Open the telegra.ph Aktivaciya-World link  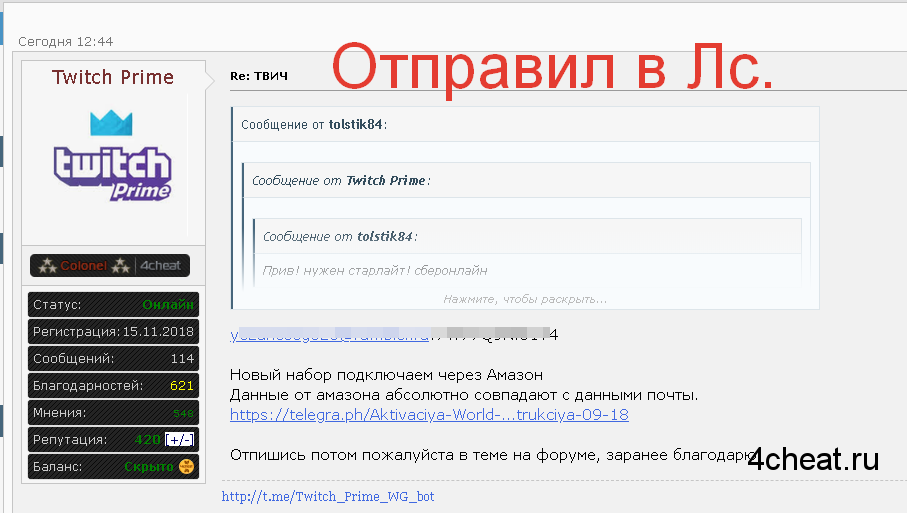[x=429, y=415]
